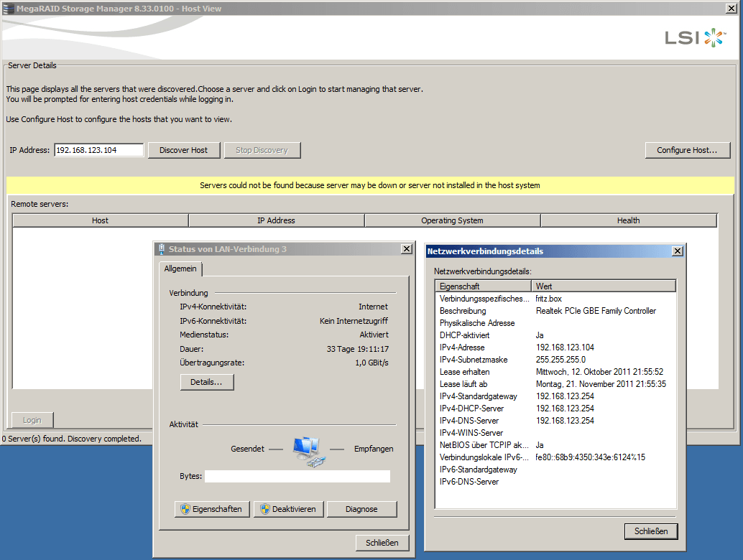Select the IPv4-DNS-Server row
Screen dimensions: 743x560
tap(555, 421)
